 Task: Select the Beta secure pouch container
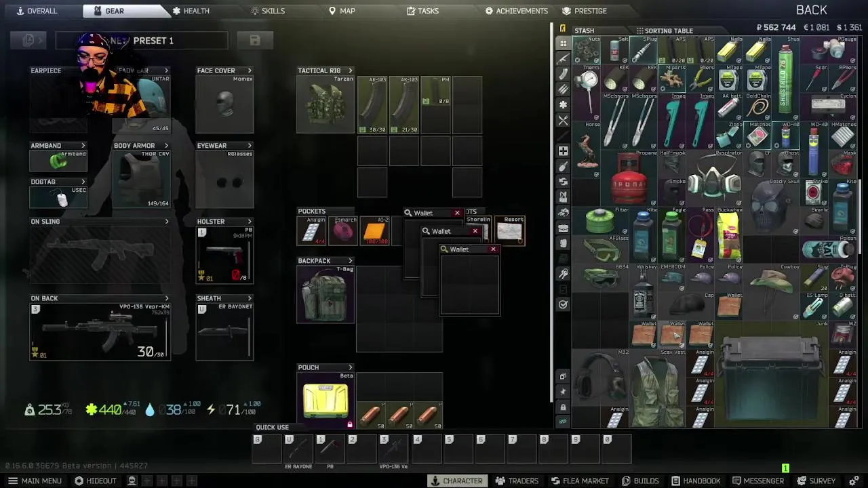click(x=326, y=401)
